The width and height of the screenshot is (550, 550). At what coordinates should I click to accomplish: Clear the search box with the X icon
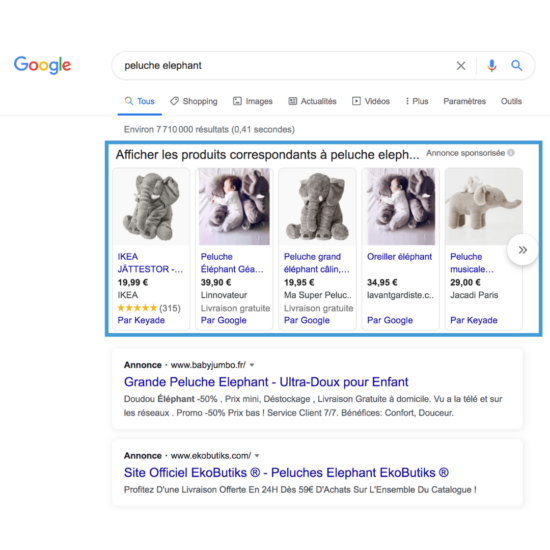coord(461,66)
